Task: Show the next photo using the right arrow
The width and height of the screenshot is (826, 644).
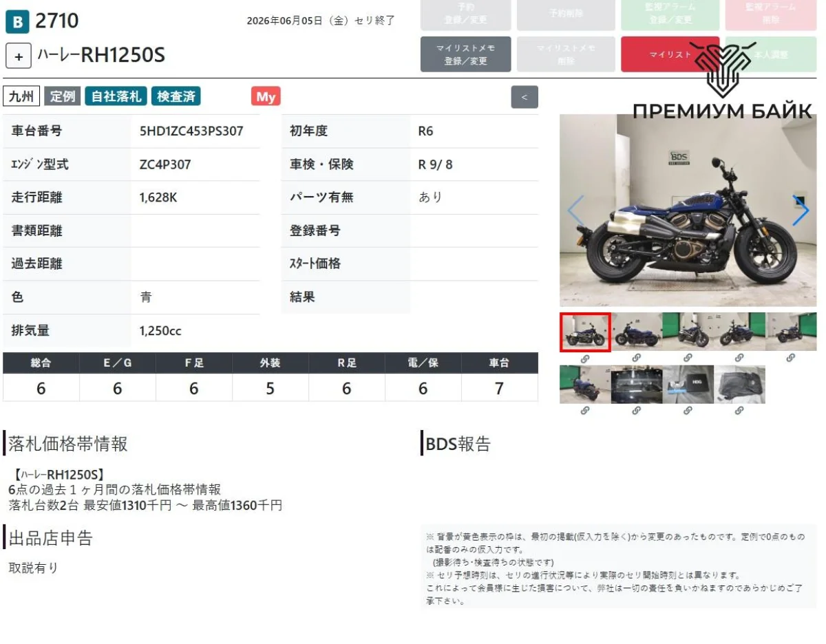Action: (x=801, y=211)
